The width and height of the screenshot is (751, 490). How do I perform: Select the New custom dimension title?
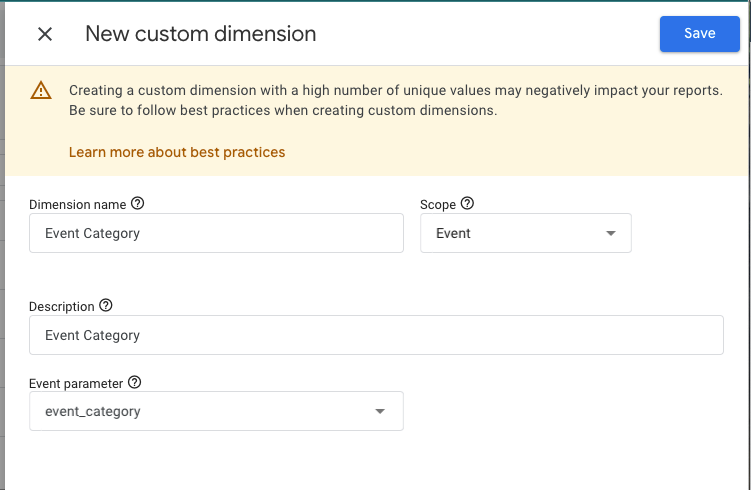(x=201, y=34)
